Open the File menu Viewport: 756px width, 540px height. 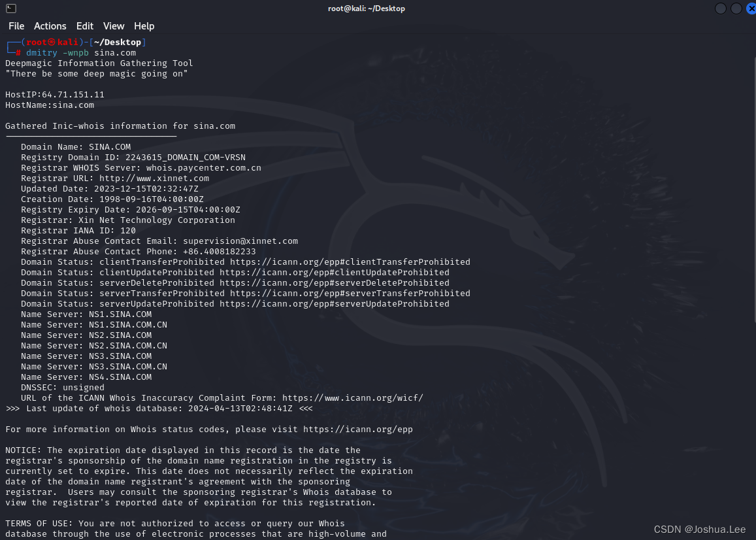16,26
